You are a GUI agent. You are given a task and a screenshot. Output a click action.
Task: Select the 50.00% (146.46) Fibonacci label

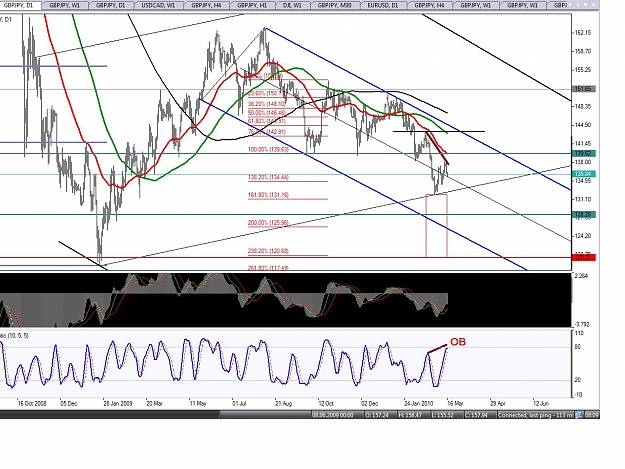[x=267, y=113]
